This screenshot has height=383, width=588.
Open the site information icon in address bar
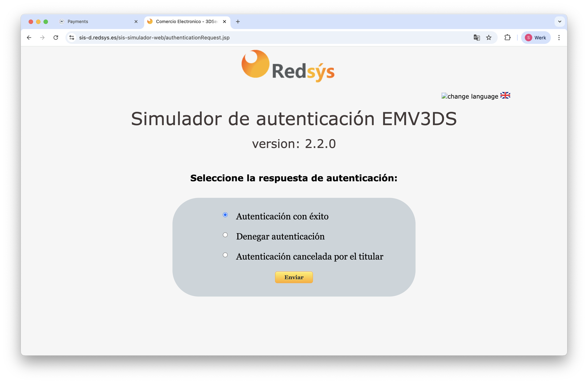click(x=72, y=37)
